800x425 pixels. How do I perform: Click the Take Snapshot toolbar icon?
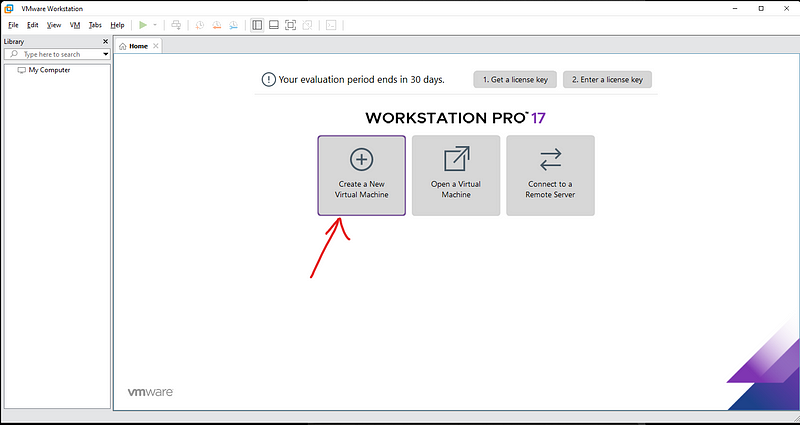(x=200, y=25)
